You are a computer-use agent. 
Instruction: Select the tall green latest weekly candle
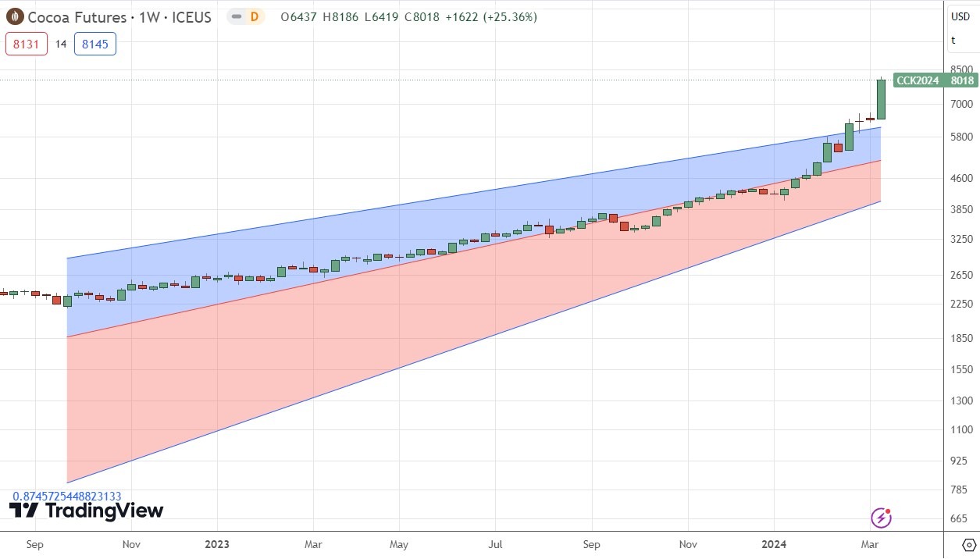pyautogui.click(x=881, y=99)
